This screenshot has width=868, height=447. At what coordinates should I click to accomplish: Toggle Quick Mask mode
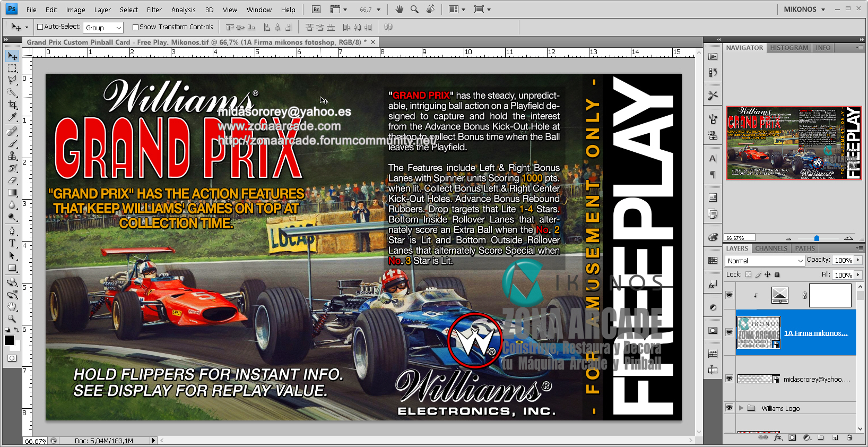[12, 358]
